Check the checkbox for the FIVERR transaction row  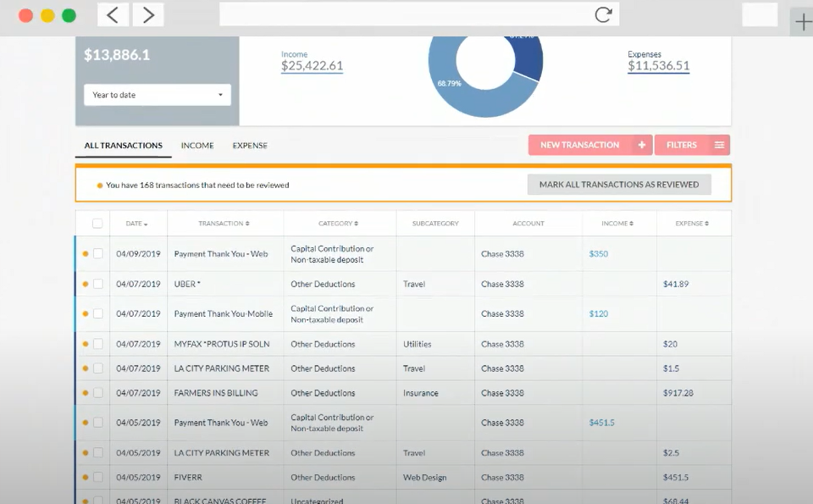[97, 477]
